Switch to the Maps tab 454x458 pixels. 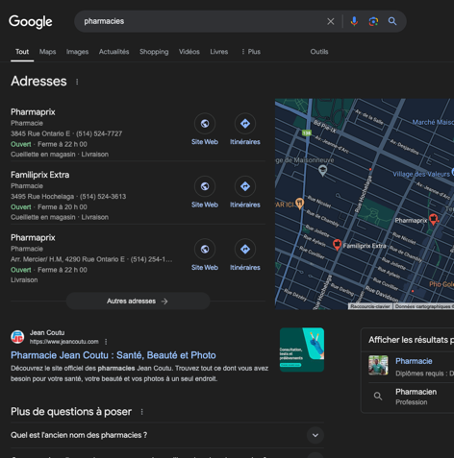[x=48, y=52]
